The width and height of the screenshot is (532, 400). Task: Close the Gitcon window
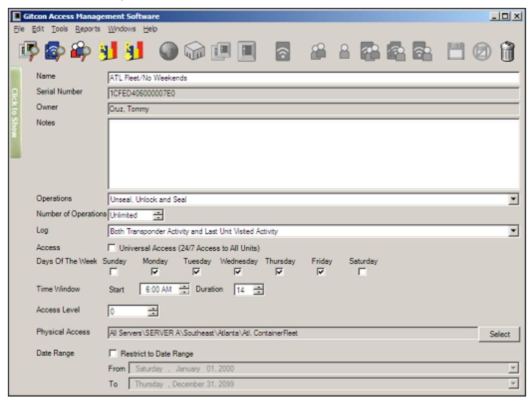pyautogui.click(x=517, y=16)
